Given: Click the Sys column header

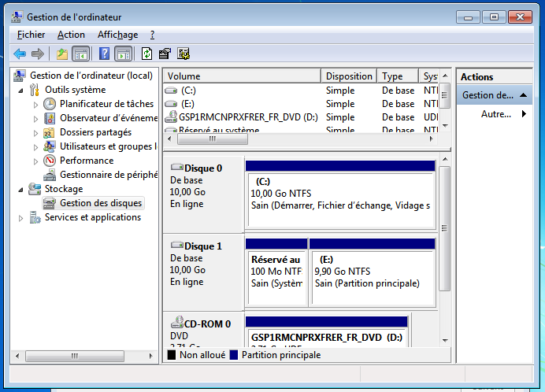Looking at the screenshot, I should 429,76.
